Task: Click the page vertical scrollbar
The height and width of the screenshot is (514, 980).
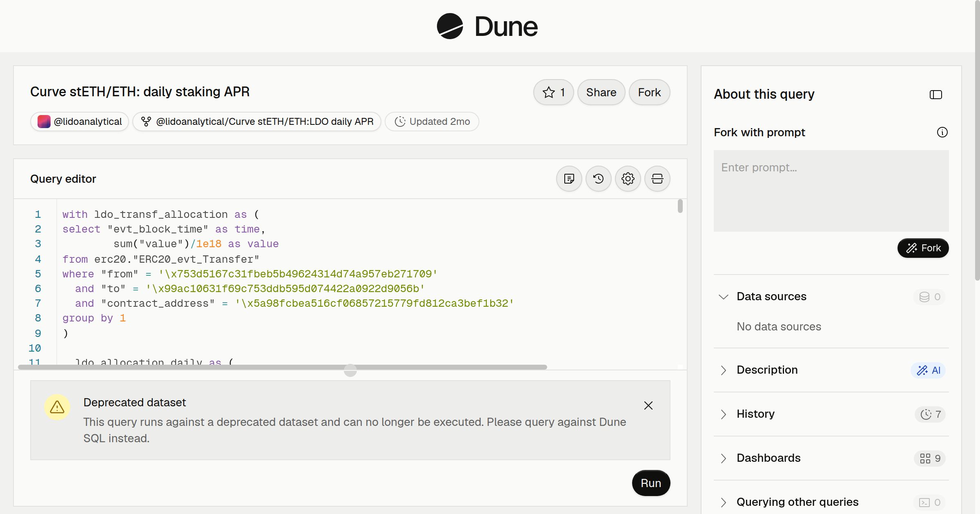Action: point(977,140)
